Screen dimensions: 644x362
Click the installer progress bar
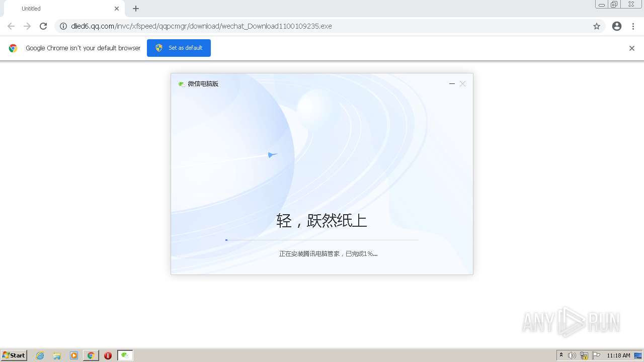pos(322,240)
